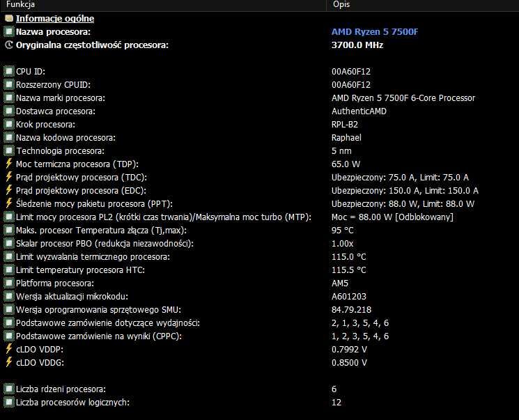The width and height of the screenshot is (519, 420).
Task: Click the chip icon beside CPU ID
Action: click(x=9, y=72)
